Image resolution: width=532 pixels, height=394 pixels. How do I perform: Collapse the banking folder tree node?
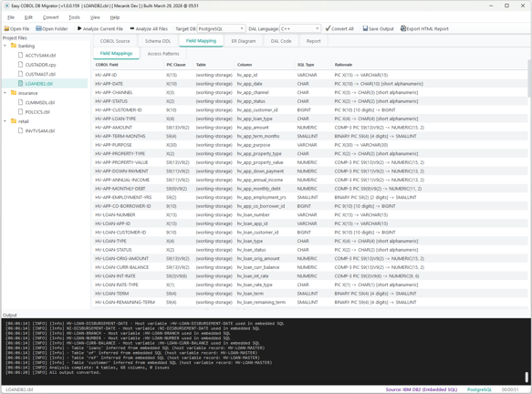(5, 46)
